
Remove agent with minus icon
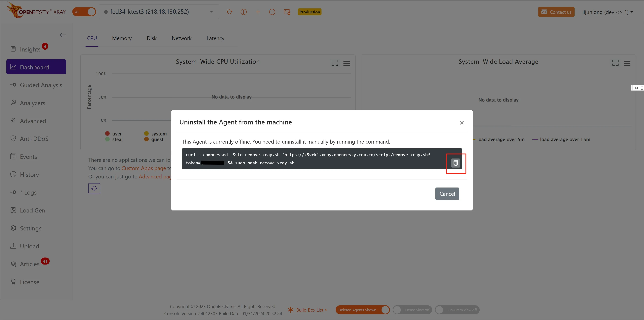coord(272,12)
